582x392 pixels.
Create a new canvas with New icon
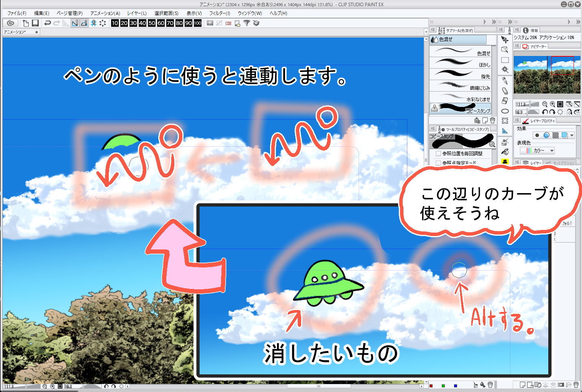coord(26,23)
